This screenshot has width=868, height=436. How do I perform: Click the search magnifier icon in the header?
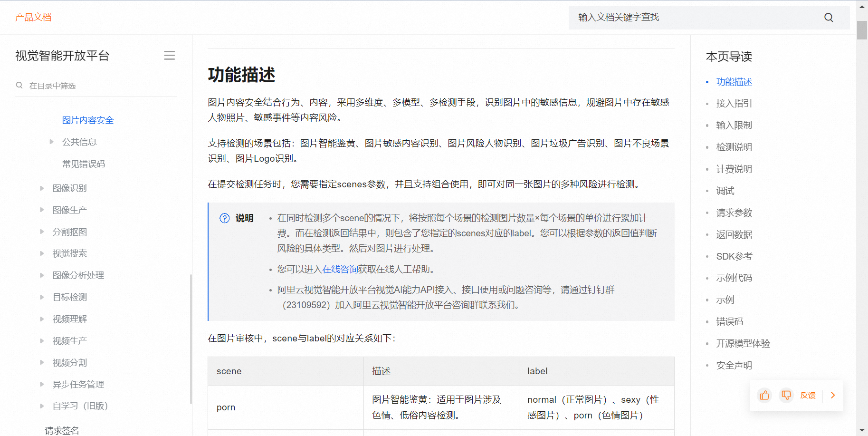pyautogui.click(x=829, y=18)
